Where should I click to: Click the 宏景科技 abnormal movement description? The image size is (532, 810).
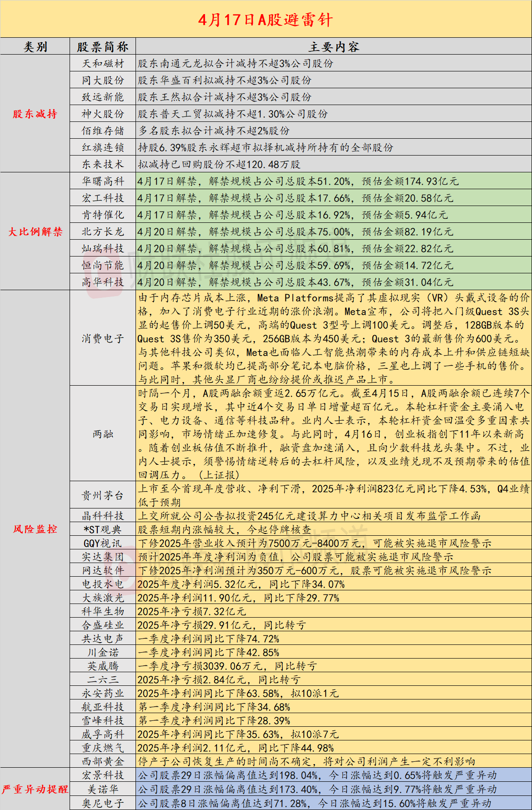(x=317, y=775)
